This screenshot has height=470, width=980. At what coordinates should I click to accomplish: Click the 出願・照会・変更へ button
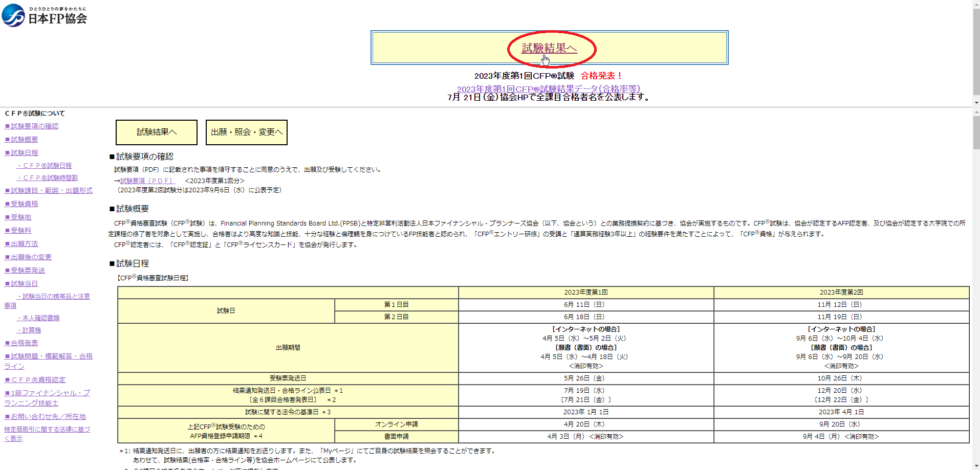pos(247,132)
